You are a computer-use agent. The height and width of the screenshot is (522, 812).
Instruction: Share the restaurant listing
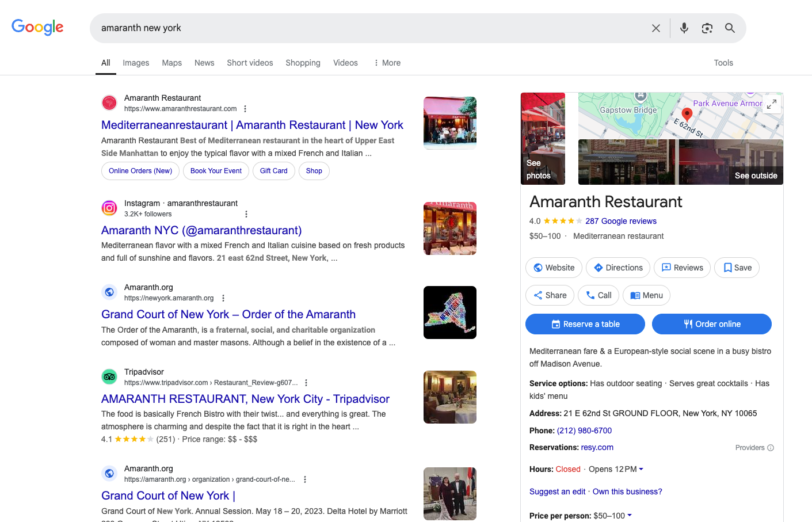click(550, 295)
